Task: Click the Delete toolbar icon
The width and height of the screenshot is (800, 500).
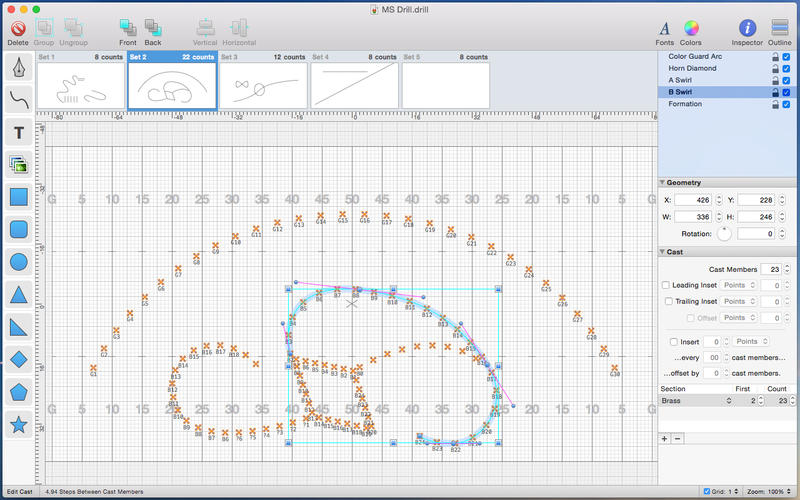Action: pyautogui.click(x=18, y=29)
